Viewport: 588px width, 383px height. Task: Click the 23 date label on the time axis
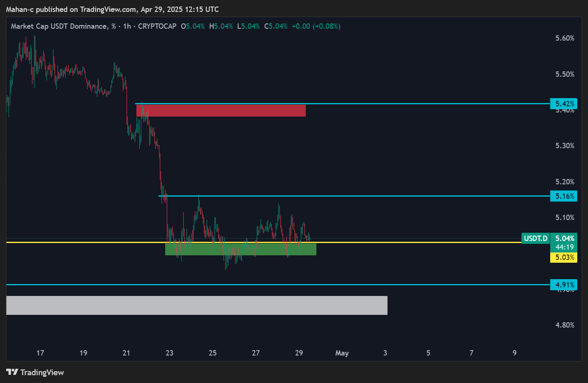(x=169, y=353)
